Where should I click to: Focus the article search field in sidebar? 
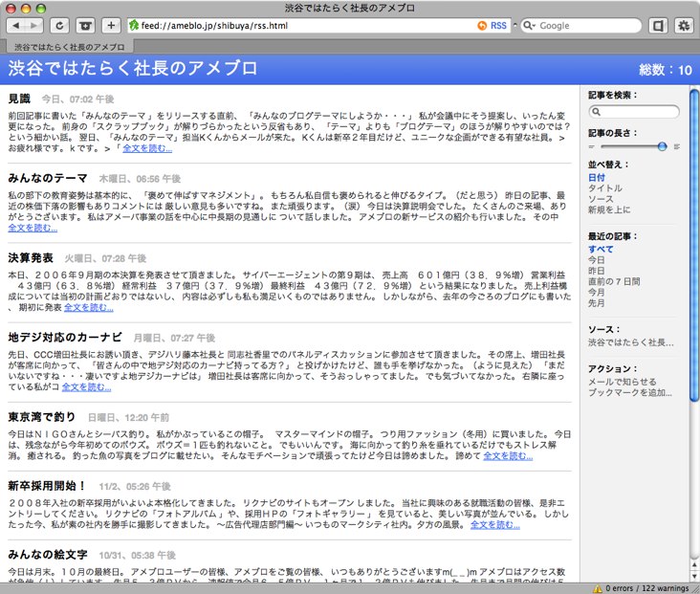[634, 112]
